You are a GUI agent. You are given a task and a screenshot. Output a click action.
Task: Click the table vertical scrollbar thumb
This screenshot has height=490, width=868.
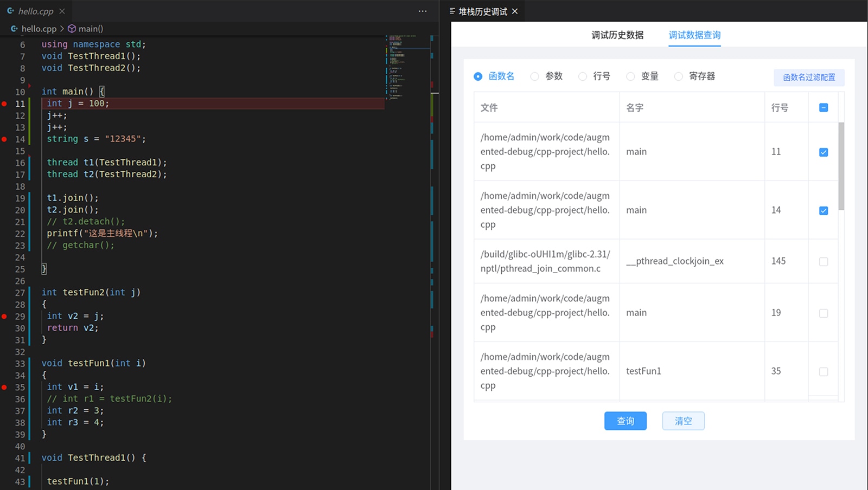coord(841,166)
